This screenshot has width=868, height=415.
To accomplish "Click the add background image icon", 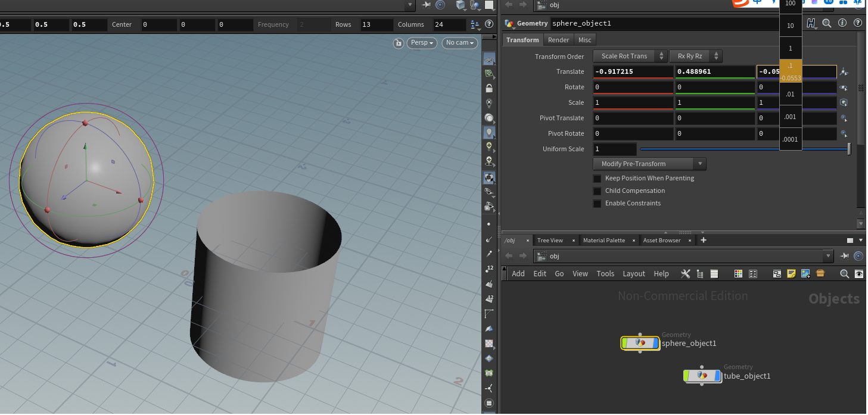I will tap(805, 274).
